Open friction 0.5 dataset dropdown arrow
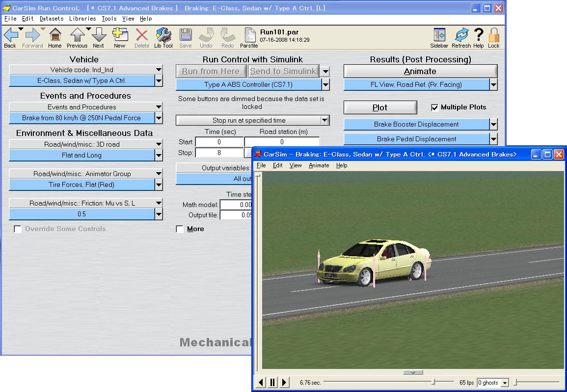 coord(159,214)
